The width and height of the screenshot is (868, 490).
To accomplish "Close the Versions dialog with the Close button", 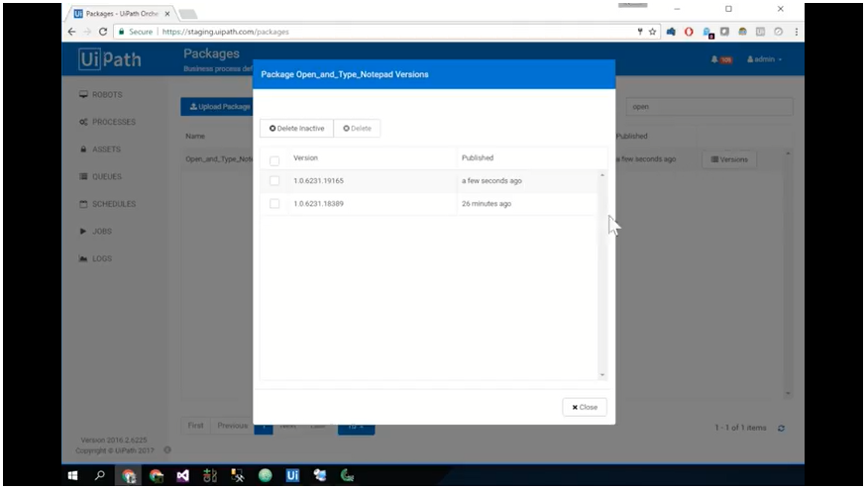I will tap(585, 407).
